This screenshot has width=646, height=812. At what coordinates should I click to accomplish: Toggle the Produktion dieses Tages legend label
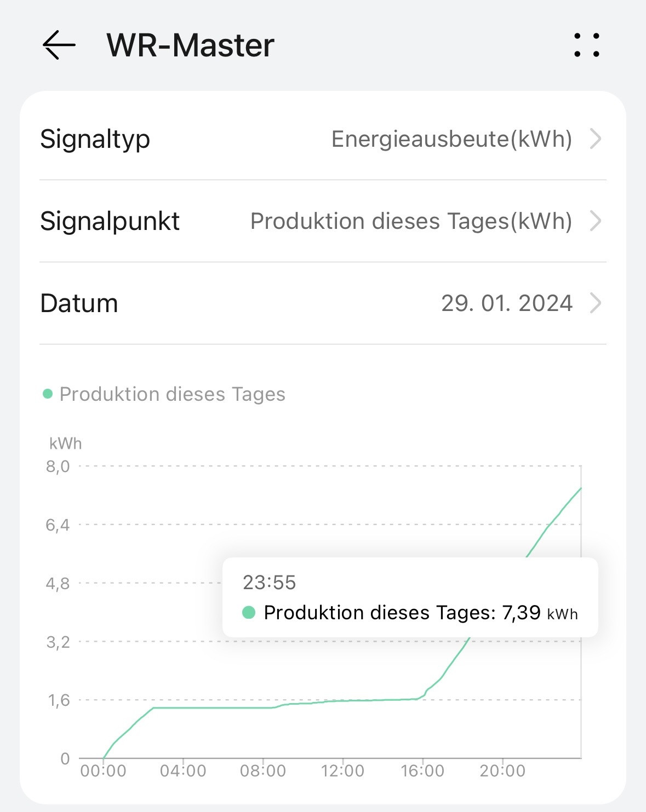(x=172, y=394)
